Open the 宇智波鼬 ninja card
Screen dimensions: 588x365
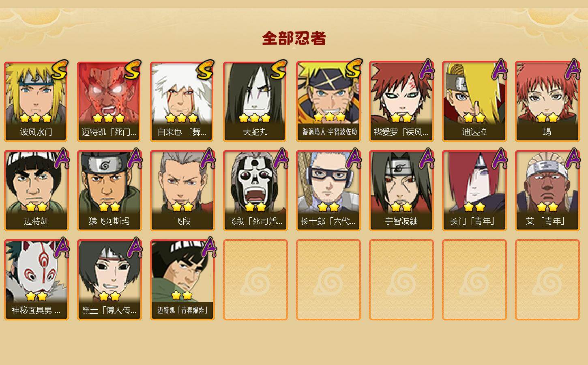coord(401,191)
